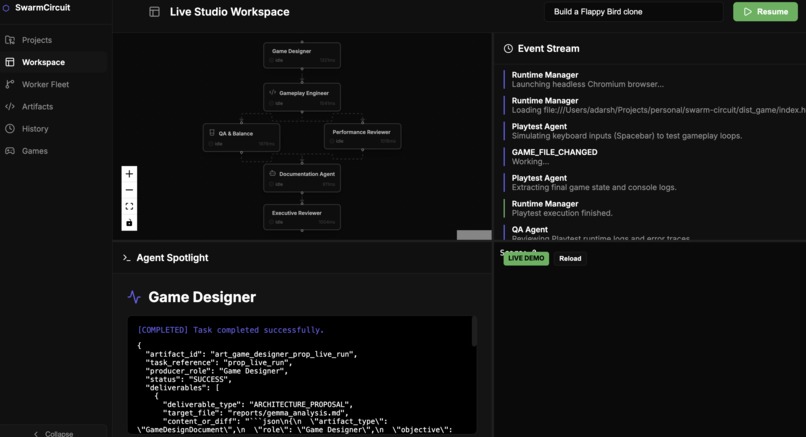Image resolution: width=806 pixels, height=437 pixels.
Task: Select the Documentation Agent node
Action: pyautogui.click(x=302, y=178)
